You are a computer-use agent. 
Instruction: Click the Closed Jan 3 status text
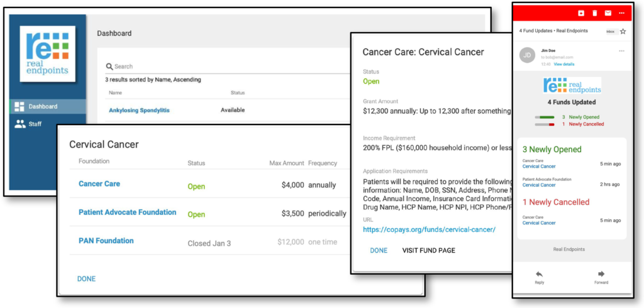click(209, 243)
